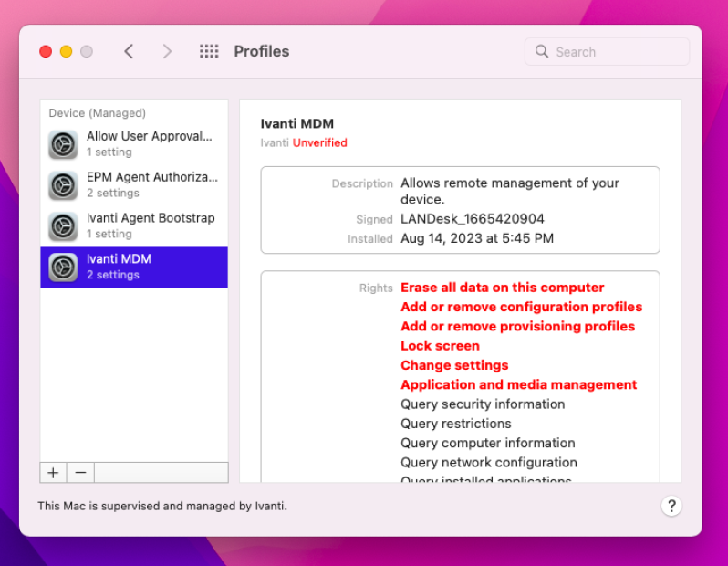Open the Show All grid icon
The width and height of the screenshot is (728, 566).
point(209,51)
